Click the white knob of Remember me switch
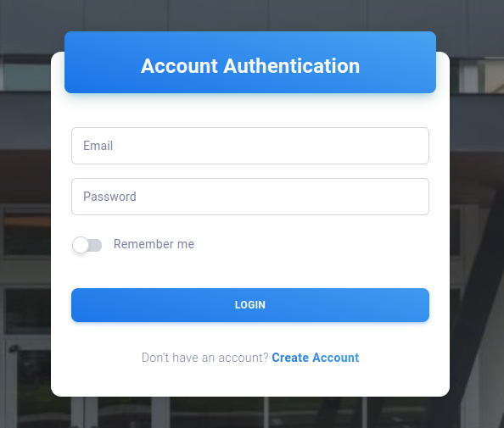504x428 pixels. [x=81, y=245]
